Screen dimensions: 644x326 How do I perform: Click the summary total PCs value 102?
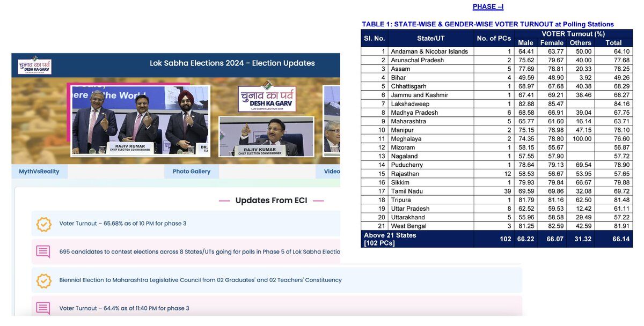tap(506, 239)
